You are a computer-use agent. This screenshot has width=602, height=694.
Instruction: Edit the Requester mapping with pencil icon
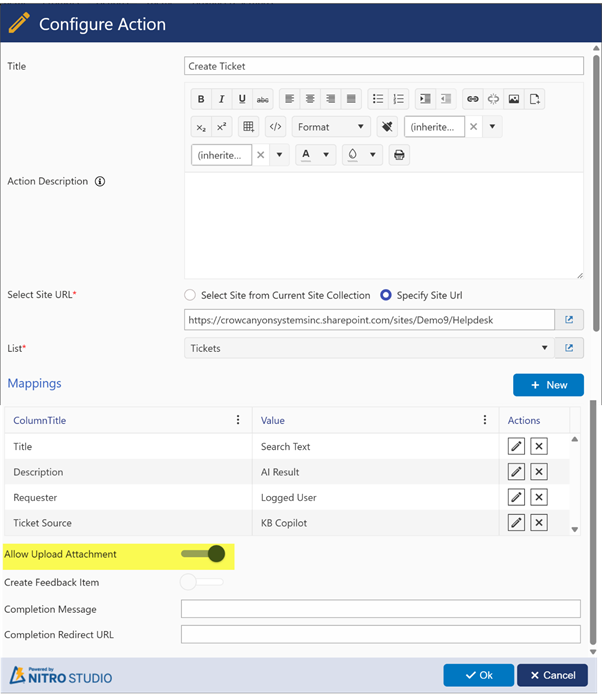[x=516, y=497]
